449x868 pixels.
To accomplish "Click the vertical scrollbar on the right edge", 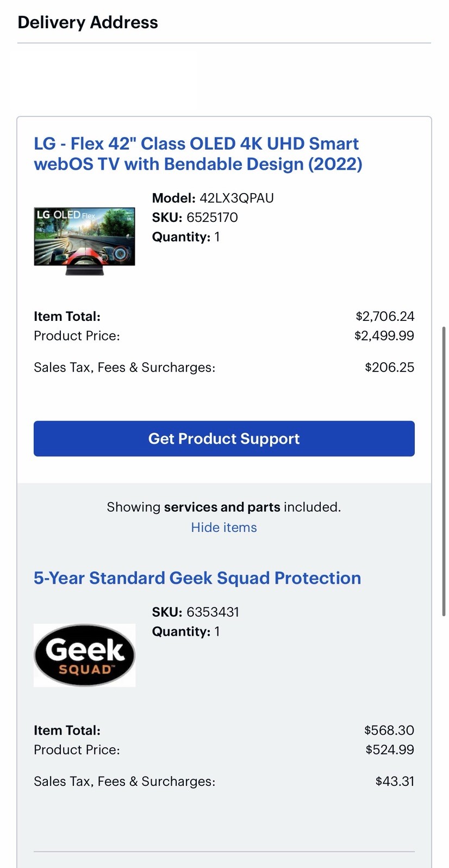I will 444,470.
